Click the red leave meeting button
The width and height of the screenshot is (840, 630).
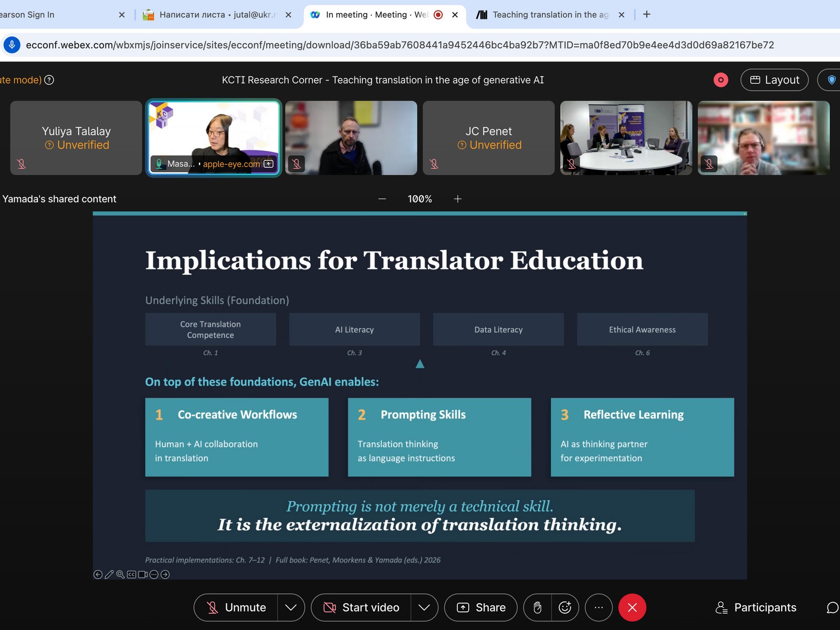click(x=632, y=607)
